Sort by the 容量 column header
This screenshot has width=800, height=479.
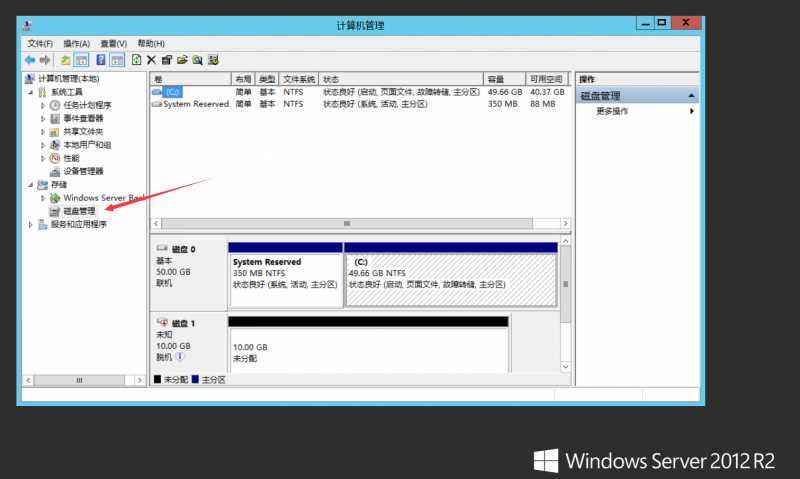tap(504, 79)
